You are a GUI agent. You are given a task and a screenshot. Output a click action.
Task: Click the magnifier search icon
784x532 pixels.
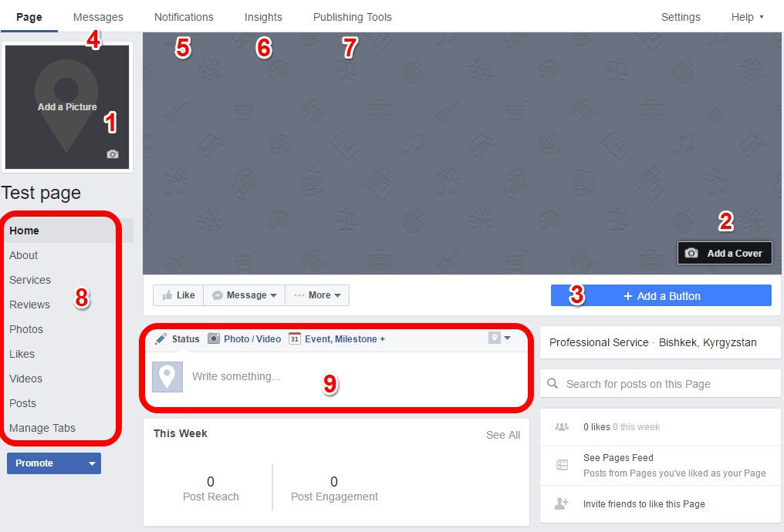coord(553,384)
